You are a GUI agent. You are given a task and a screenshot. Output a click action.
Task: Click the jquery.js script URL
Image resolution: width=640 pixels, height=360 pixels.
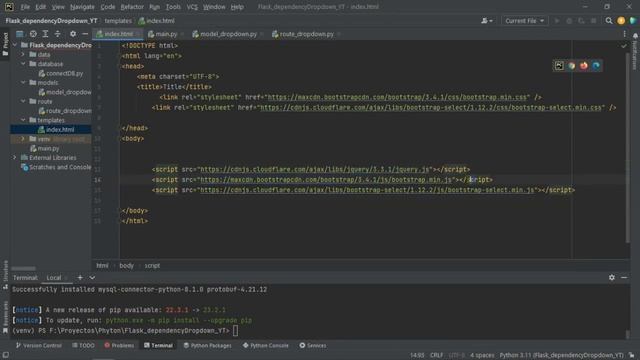[x=315, y=169]
